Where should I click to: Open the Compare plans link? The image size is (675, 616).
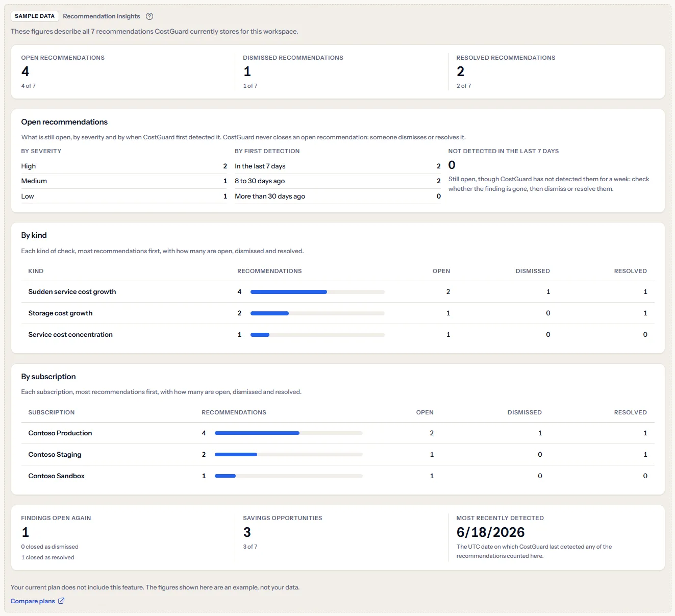(x=37, y=601)
